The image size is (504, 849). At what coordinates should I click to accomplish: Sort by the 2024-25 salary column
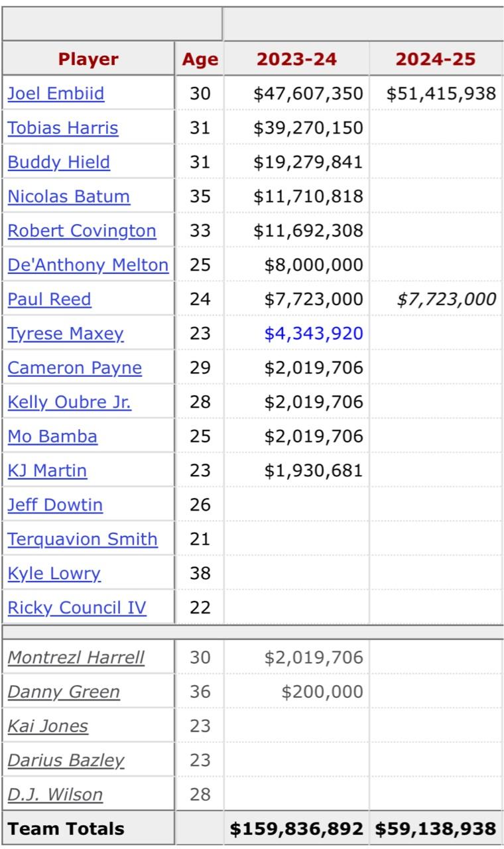tap(436, 59)
